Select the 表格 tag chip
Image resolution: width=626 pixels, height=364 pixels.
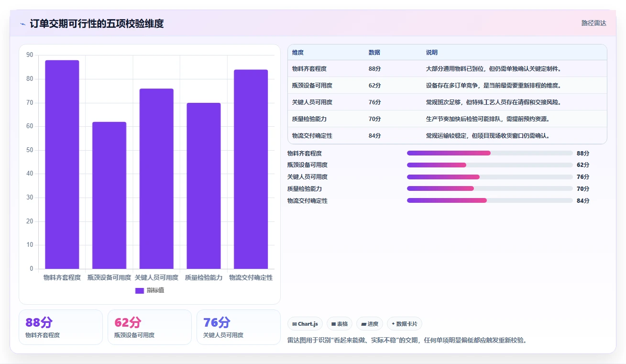(340, 324)
